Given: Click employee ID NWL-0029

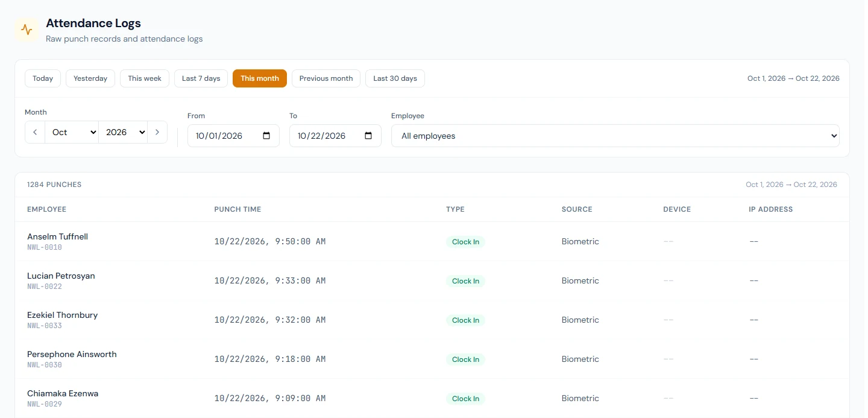Looking at the screenshot, I should click(x=45, y=404).
